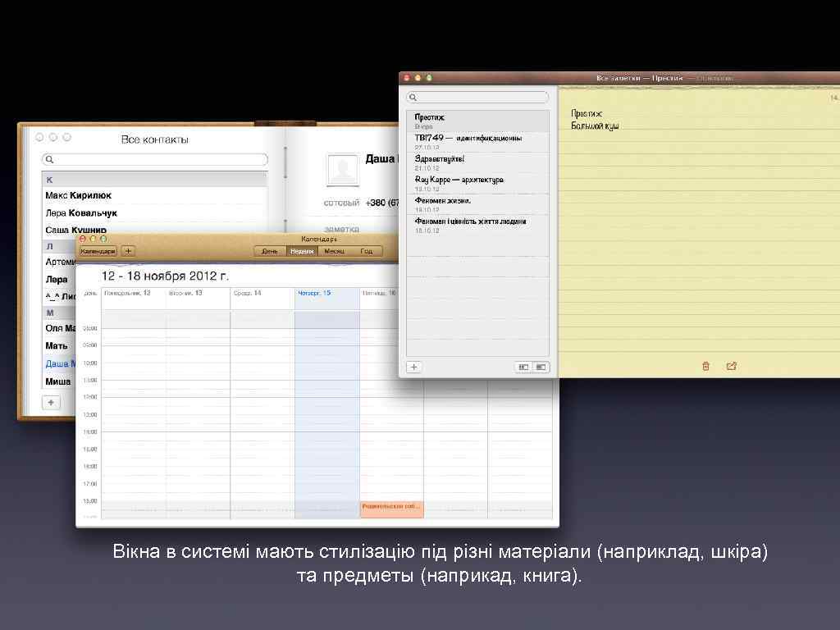Viewport: 840px width, 630px height.
Task: Switch Calendar to Год view
Action: 367,251
